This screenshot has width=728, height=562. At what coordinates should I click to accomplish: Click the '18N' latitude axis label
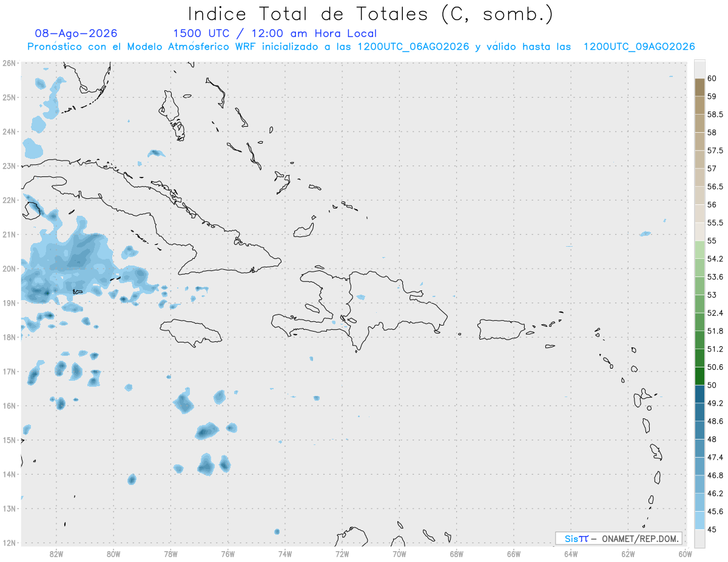pos(9,337)
